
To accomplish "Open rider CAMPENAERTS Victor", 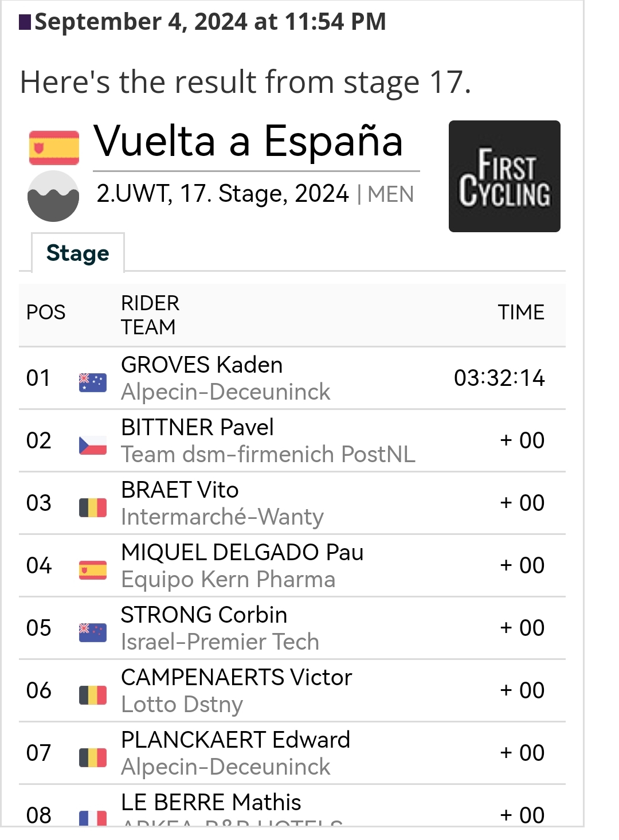I will [236, 677].
